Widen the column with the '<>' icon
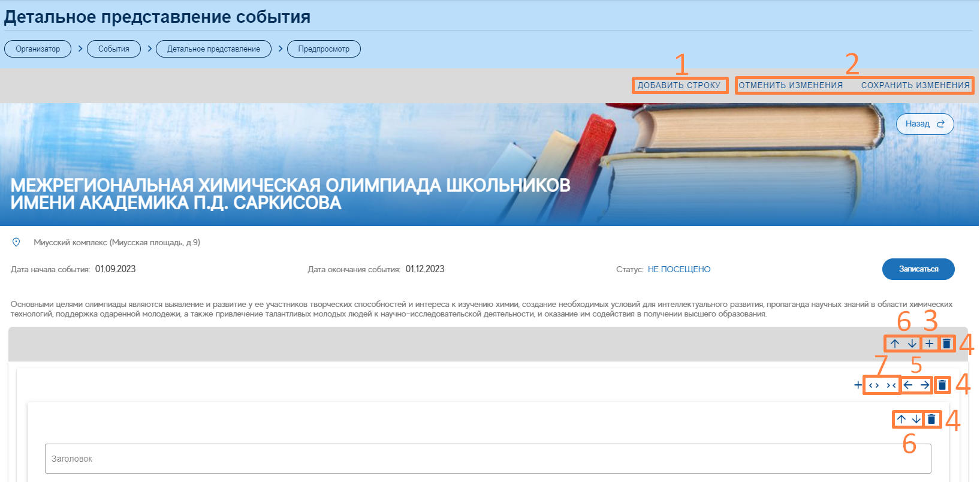The height and width of the screenshot is (482, 980). pyautogui.click(x=874, y=385)
